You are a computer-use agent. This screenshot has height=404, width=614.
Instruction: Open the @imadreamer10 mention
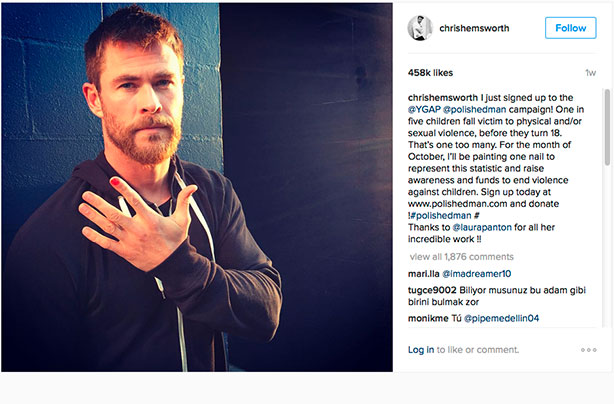477,274
